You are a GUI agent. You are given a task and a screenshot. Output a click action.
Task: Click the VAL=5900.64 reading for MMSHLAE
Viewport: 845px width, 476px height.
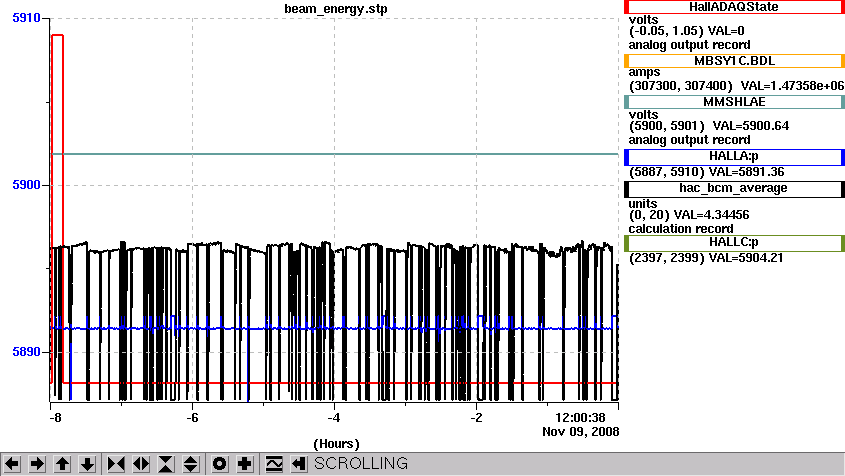751,126
